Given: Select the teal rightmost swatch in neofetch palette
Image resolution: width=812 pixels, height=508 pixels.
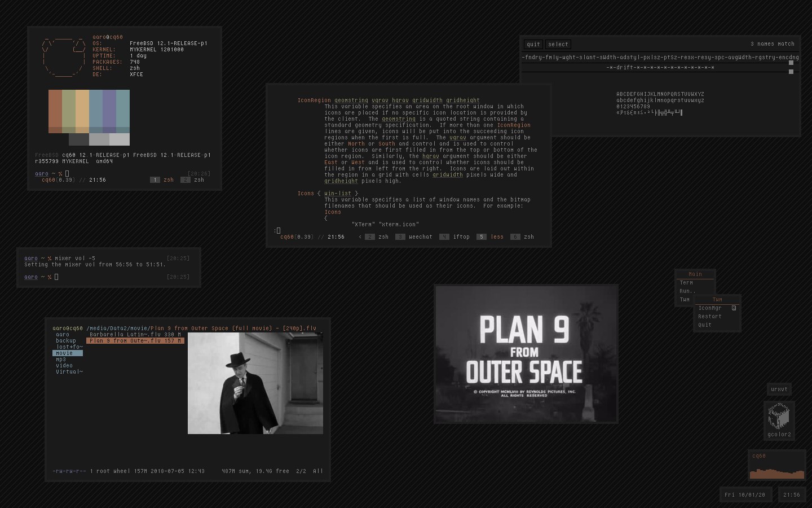Looking at the screenshot, I should [123, 111].
